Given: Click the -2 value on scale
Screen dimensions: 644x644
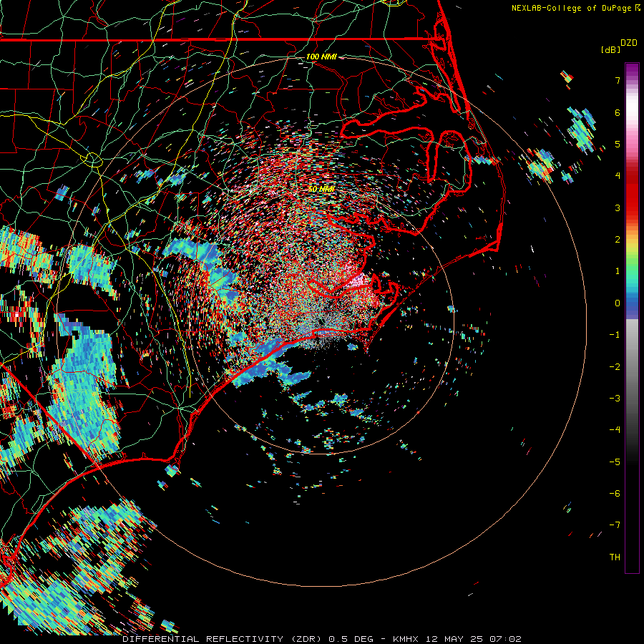Looking at the screenshot, I should [x=615, y=367].
